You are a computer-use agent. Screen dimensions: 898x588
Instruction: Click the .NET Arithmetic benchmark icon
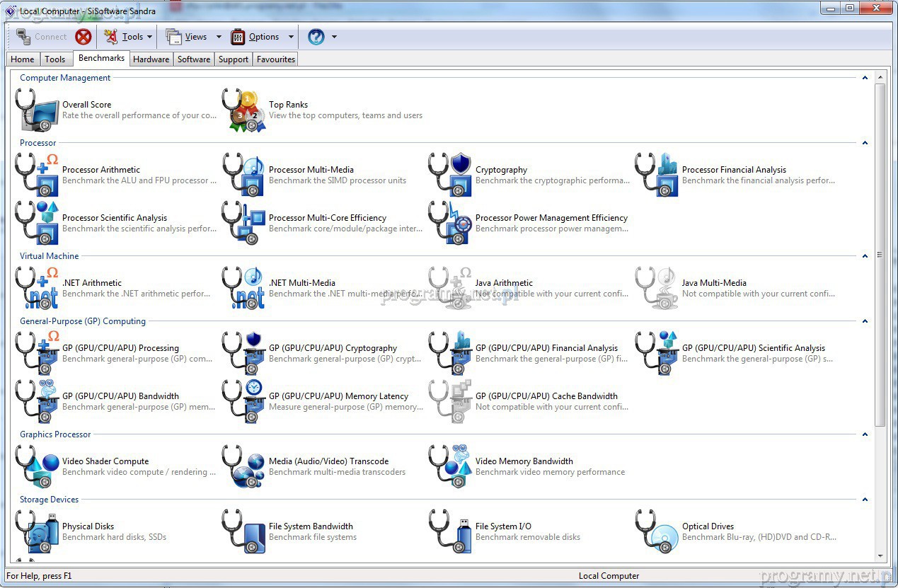click(37, 288)
